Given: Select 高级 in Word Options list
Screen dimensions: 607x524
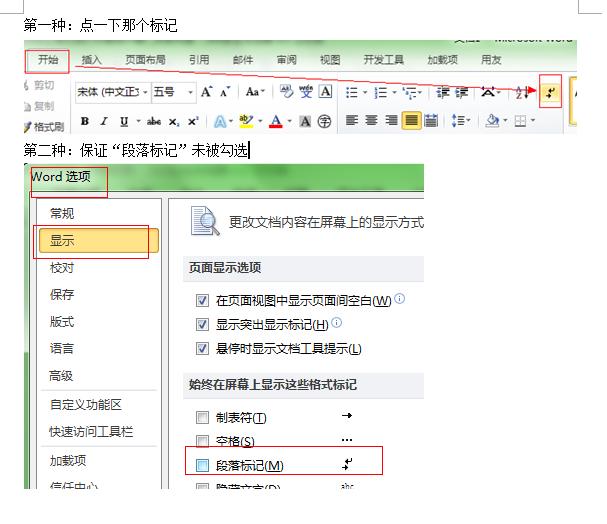Looking at the screenshot, I should [x=61, y=375].
